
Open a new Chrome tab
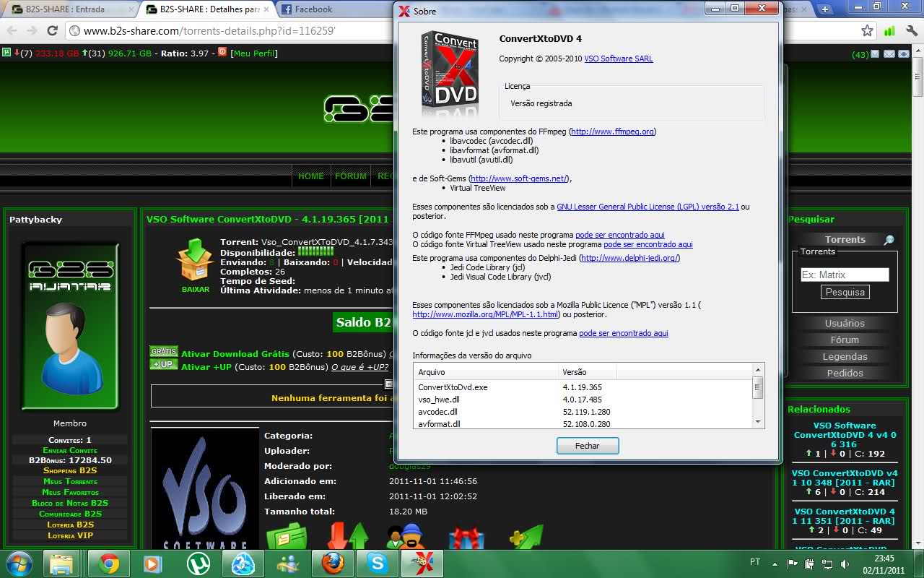tap(825, 9)
